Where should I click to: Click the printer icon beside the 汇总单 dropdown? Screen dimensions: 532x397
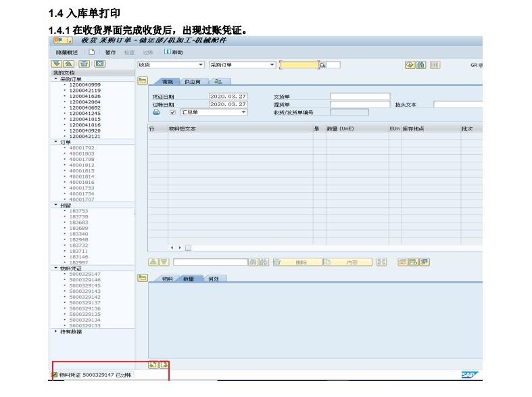pos(156,112)
